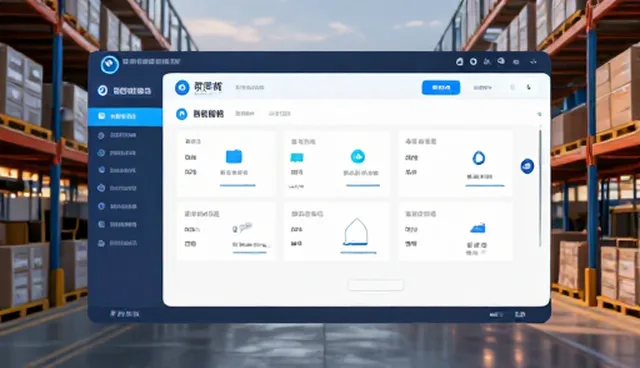Click the status value at bottom right bar

(520, 315)
